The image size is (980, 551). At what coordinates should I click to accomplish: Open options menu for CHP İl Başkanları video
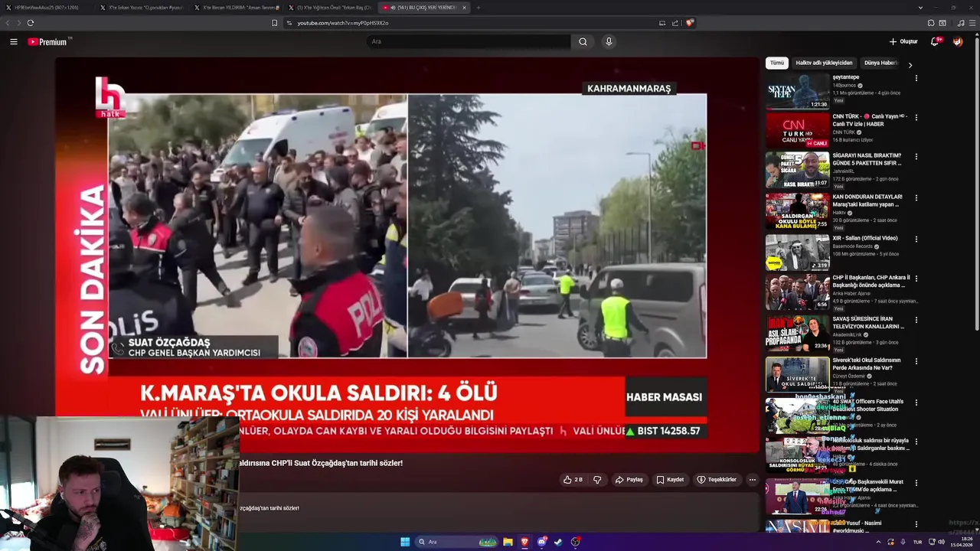916,279
